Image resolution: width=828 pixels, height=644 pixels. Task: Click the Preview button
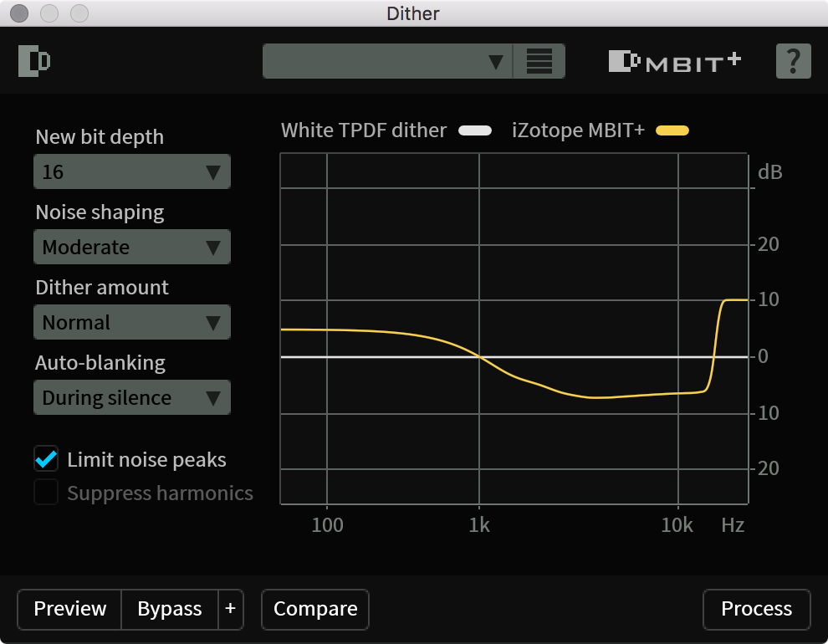(x=69, y=609)
